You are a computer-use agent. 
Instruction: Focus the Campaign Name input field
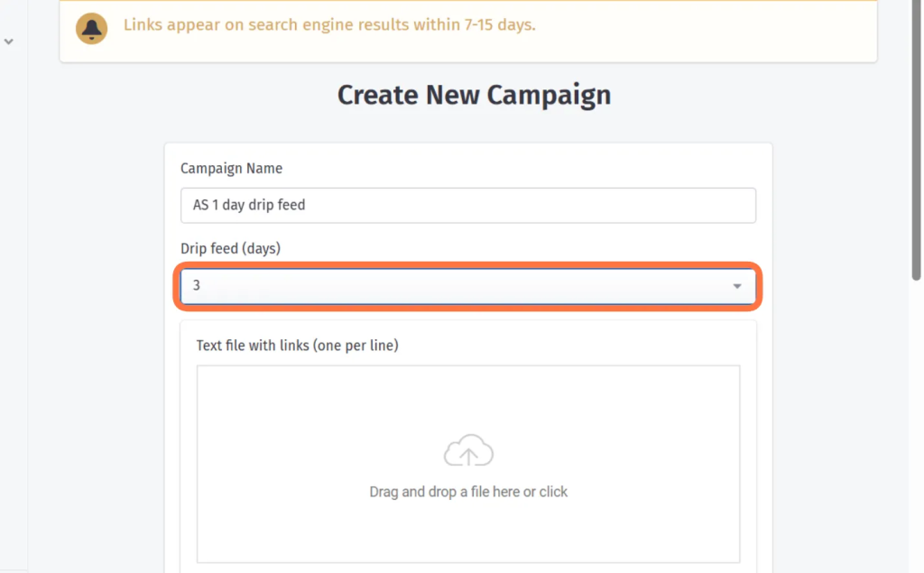pos(468,205)
